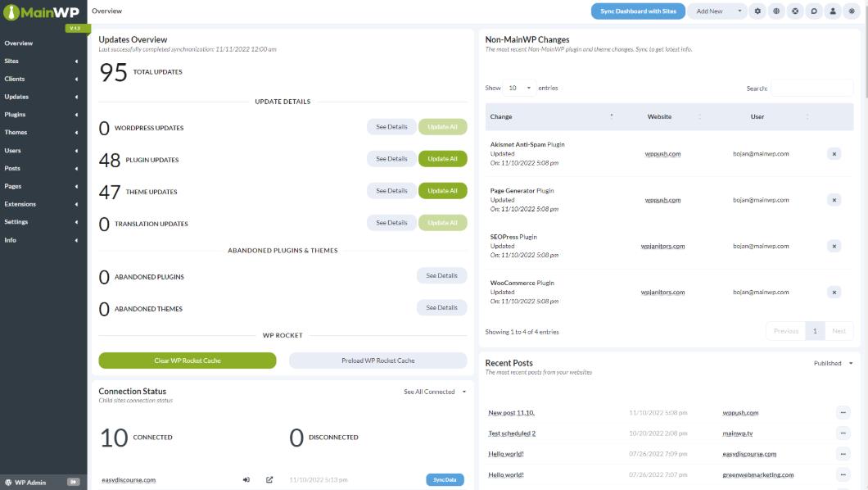Open actions menu for 'New post 11.10.'

pos(843,413)
